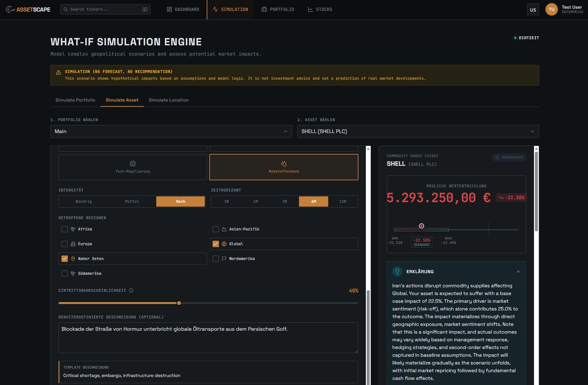Image resolution: width=588 pixels, height=385 pixels.
Task: Click the -22.50% trend-down badge
Action: [511, 198]
